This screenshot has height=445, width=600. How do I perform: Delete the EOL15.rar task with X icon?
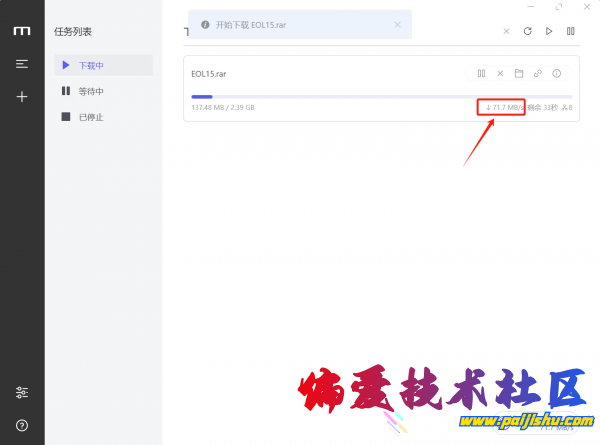pyautogui.click(x=500, y=73)
